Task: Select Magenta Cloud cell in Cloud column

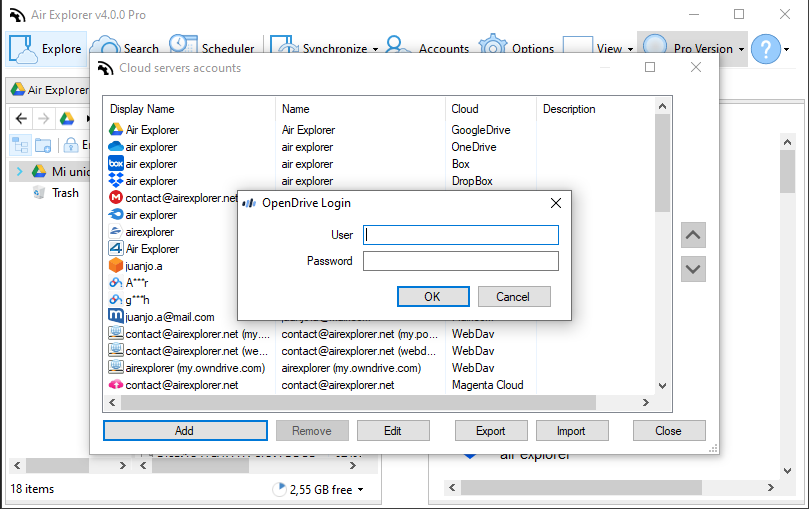Action: pos(488,385)
